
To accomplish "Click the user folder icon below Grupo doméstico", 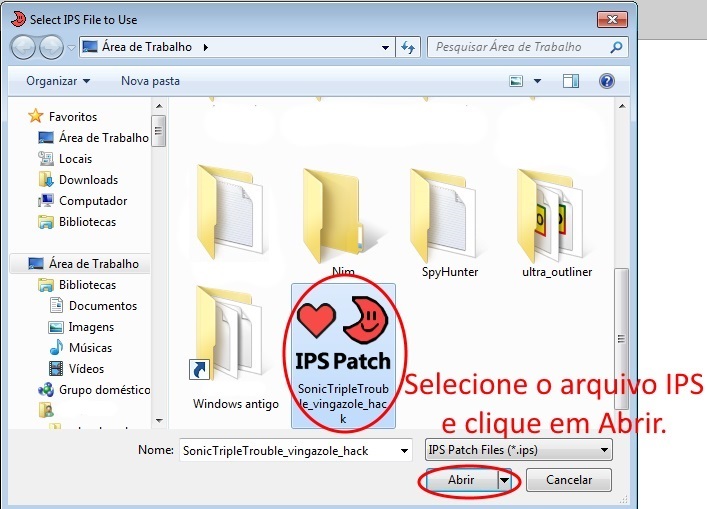I will tap(46, 409).
